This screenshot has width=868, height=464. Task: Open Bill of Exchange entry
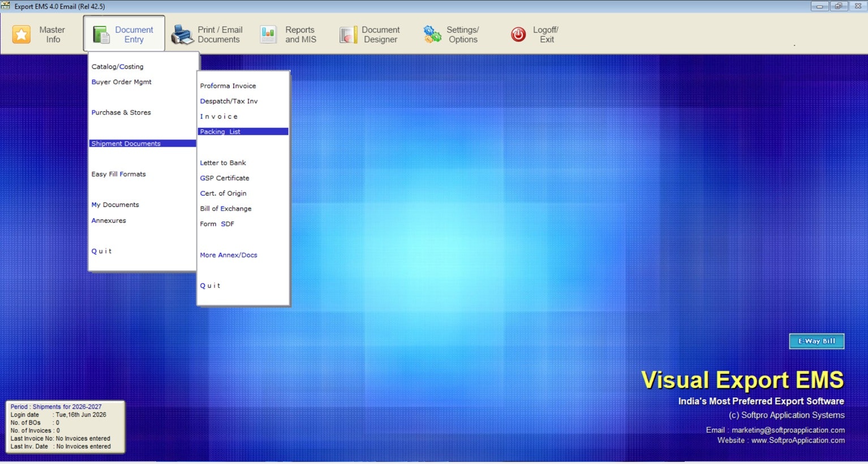click(x=226, y=209)
